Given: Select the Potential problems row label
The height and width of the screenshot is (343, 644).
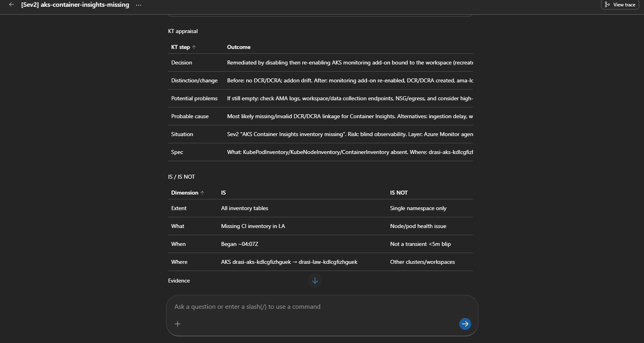Looking at the screenshot, I should (194, 98).
